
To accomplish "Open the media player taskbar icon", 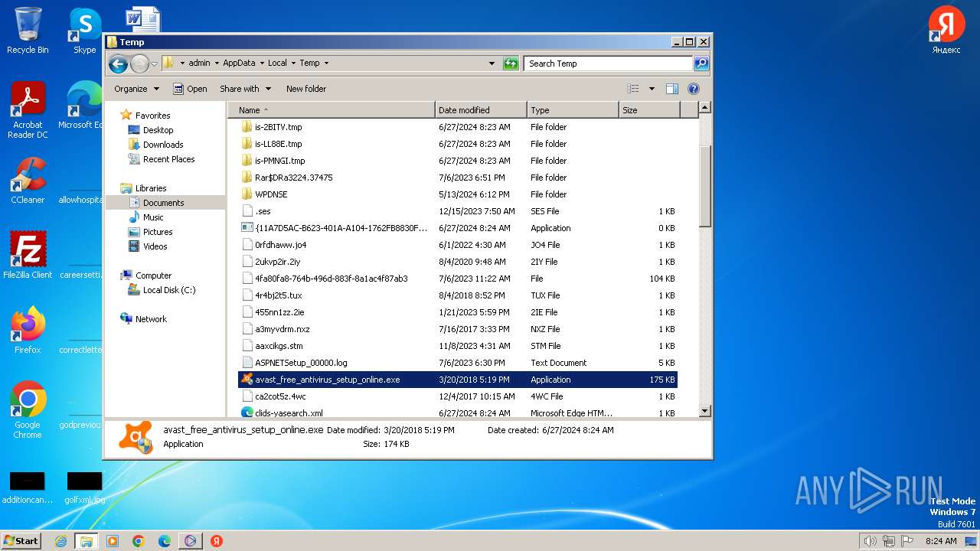I will click(113, 541).
